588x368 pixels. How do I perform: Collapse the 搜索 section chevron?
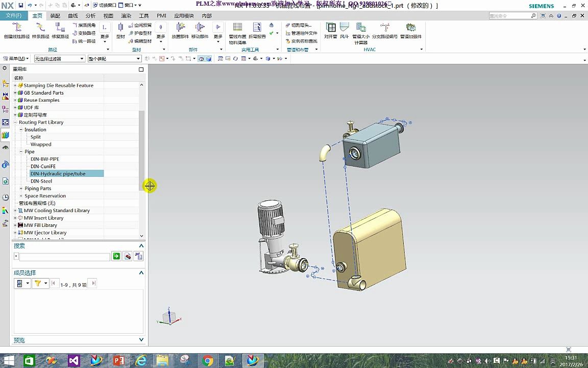click(141, 245)
